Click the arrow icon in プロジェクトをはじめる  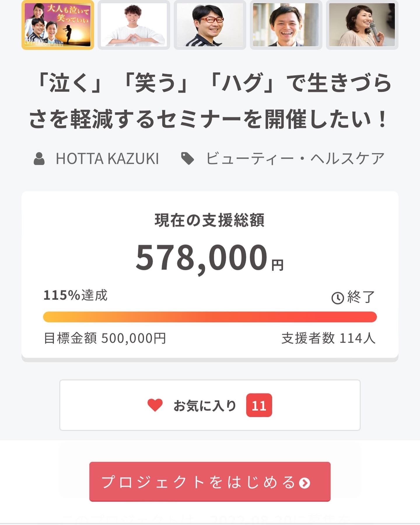tap(304, 483)
